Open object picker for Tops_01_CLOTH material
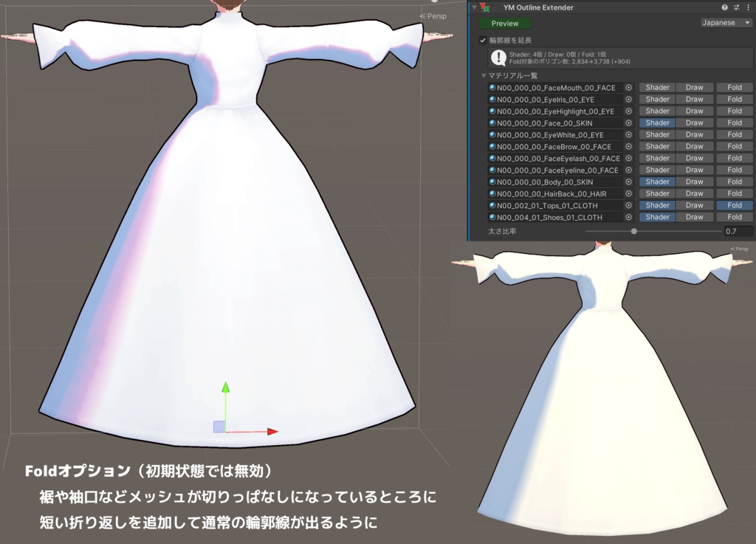This screenshot has width=756, height=544. [x=629, y=206]
